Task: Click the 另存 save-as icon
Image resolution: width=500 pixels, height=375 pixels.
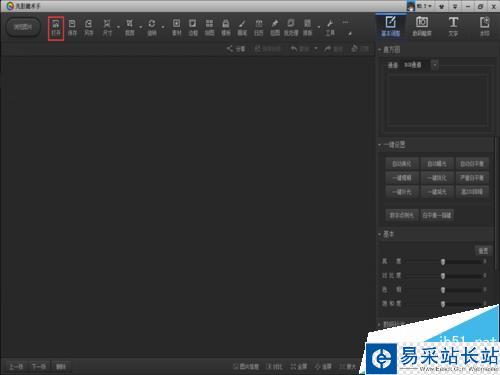Action: pos(88,28)
